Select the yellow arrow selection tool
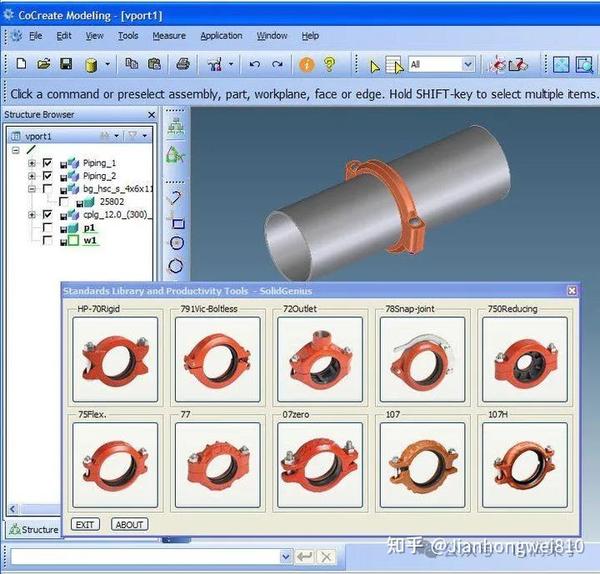This screenshot has height=574, width=600. coord(375,66)
